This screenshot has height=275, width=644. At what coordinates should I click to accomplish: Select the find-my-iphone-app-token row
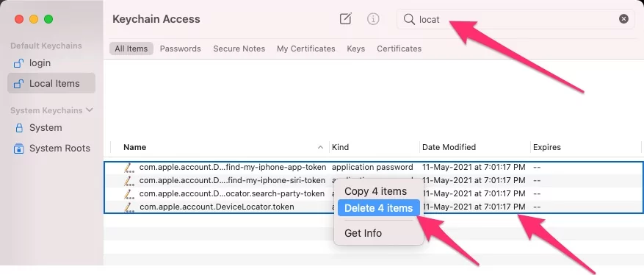[x=373, y=168]
